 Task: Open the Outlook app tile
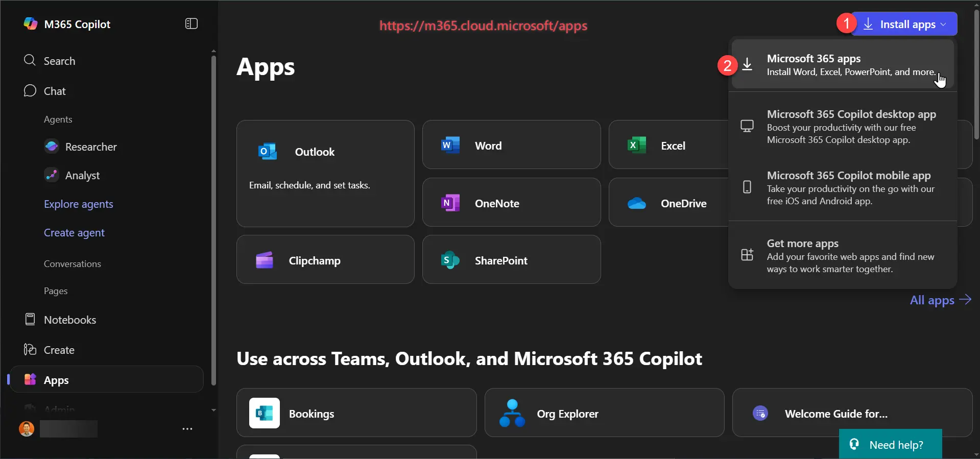point(325,173)
